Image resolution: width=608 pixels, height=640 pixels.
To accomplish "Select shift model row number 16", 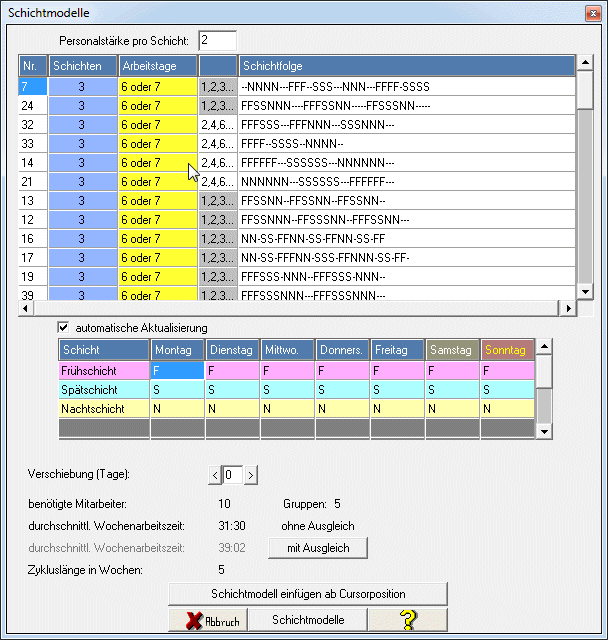I will pyautogui.click(x=297, y=238).
